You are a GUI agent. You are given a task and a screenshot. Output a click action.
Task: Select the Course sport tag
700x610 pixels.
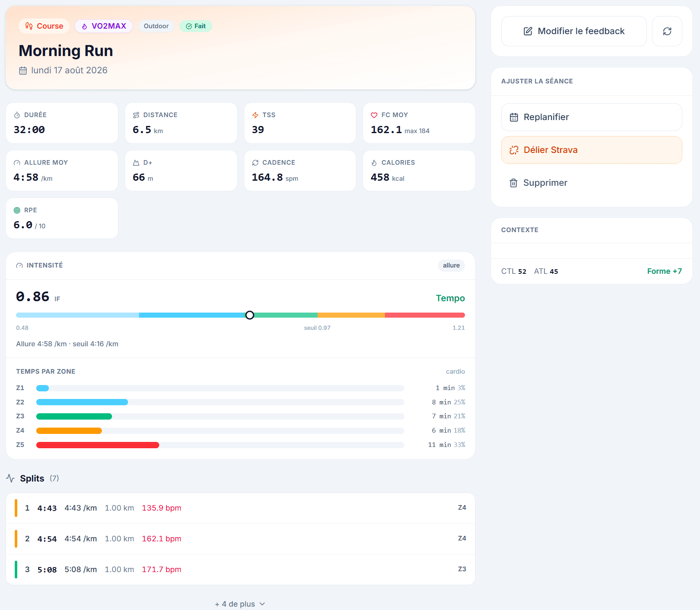coord(44,26)
